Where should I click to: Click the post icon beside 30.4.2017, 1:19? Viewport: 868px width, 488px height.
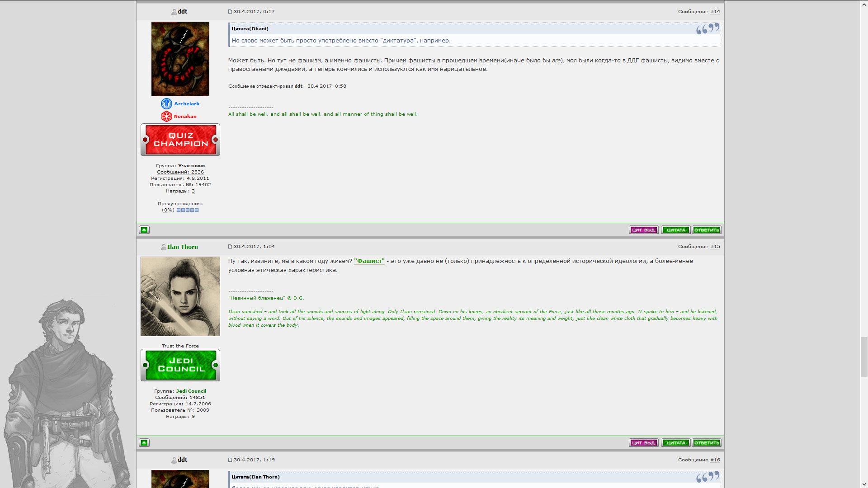click(x=230, y=460)
